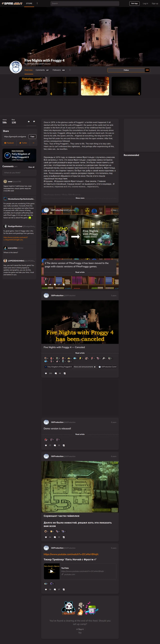Open LOPEZEDISON841's avatar

click(5, 261)
